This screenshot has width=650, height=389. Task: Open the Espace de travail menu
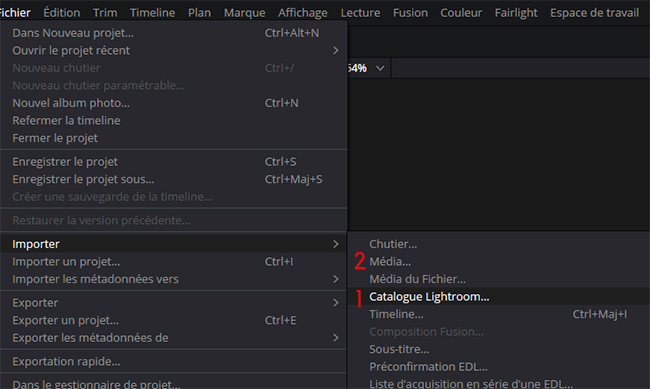pos(594,13)
